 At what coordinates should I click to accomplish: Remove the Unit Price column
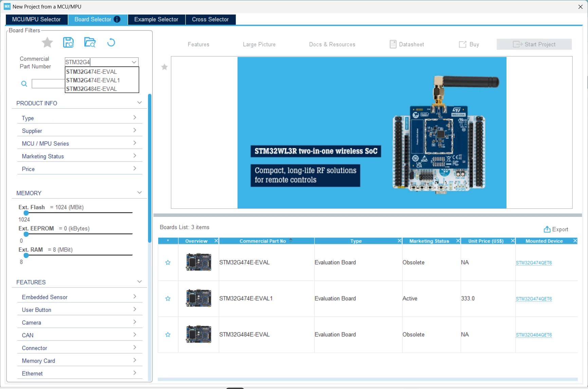tap(513, 241)
